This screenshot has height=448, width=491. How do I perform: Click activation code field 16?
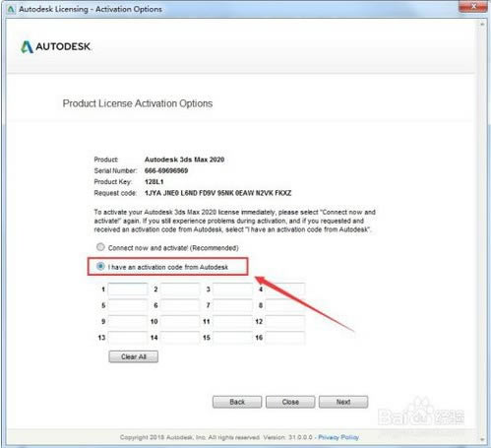pyautogui.click(x=285, y=338)
